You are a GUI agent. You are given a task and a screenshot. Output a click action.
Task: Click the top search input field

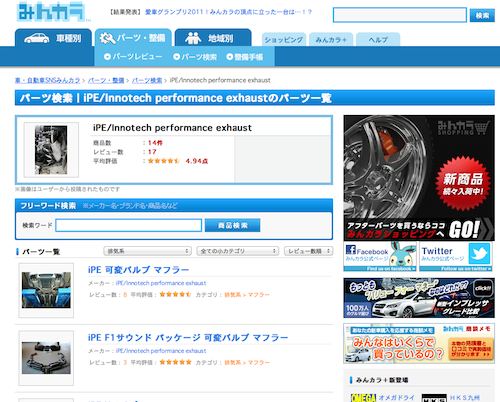pos(400,15)
